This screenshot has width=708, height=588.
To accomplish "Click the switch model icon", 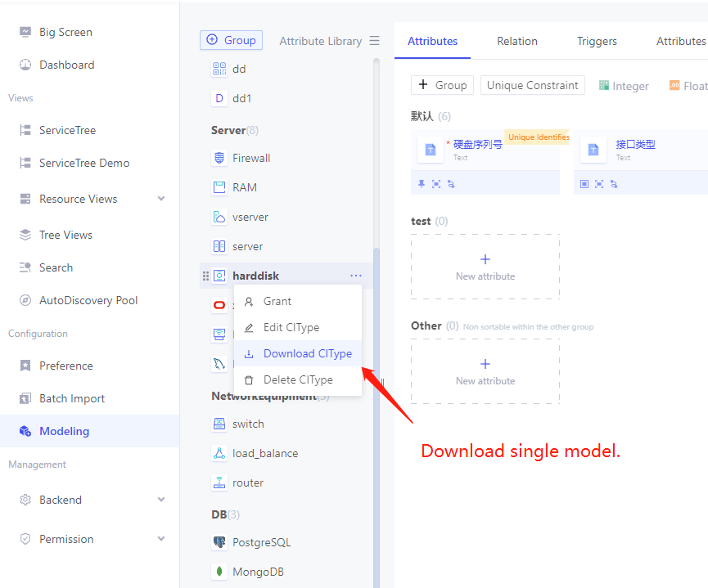I will pos(219,424).
